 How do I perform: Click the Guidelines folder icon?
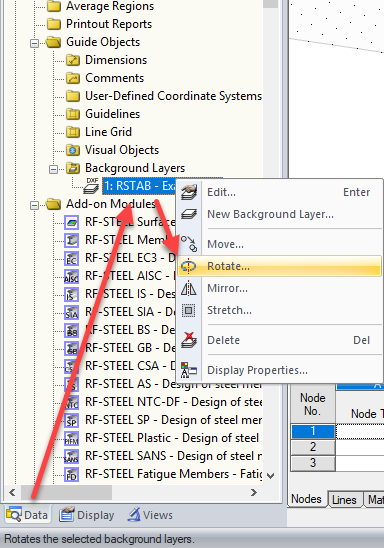pyautogui.click(x=73, y=114)
